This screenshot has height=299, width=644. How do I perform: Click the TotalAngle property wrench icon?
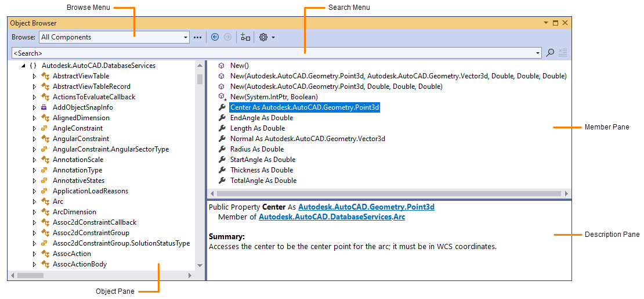pyautogui.click(x=222, y=181)
